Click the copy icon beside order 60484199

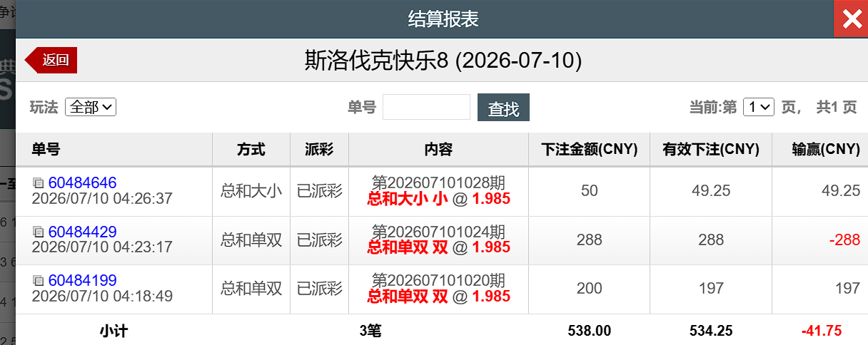click(x=39, y=280)
